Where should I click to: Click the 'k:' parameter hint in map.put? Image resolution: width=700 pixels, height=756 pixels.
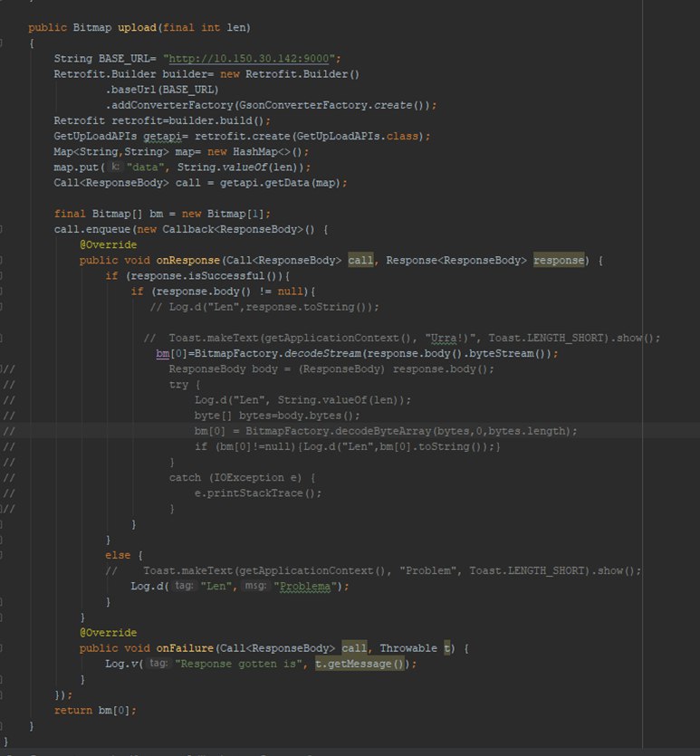point(115,167)
